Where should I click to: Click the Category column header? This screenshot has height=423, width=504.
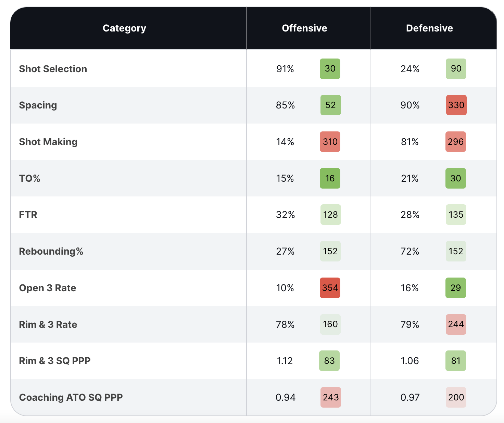click(124, 28)
